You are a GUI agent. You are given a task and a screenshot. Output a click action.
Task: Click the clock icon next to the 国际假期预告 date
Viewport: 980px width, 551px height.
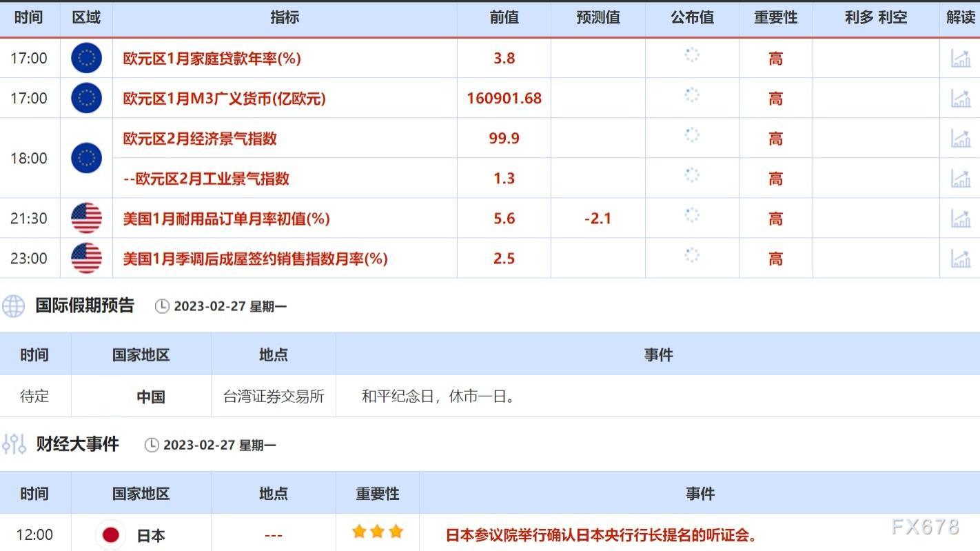[x=162, y=306]
